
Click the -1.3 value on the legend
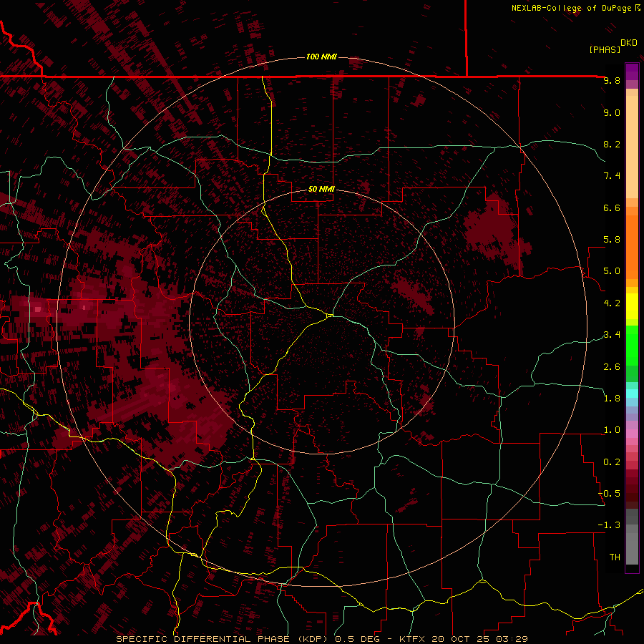[610, 525]
